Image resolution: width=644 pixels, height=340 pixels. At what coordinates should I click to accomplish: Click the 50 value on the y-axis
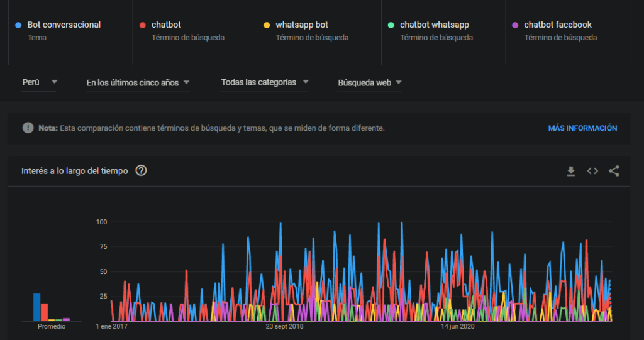[103, 272]
